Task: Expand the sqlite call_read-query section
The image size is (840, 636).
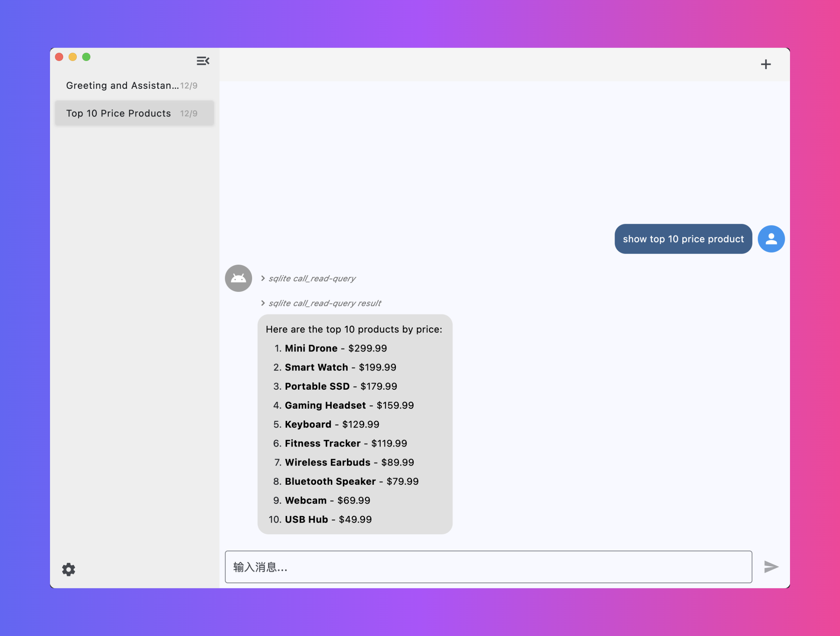Action: click(x=263, y=279)
